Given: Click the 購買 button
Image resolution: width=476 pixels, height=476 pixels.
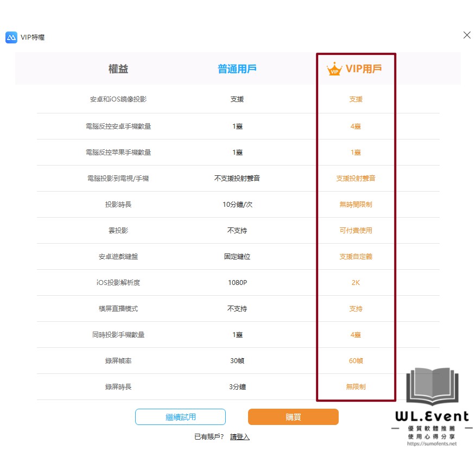Looking at the screenshot, I should pos(293,417).
